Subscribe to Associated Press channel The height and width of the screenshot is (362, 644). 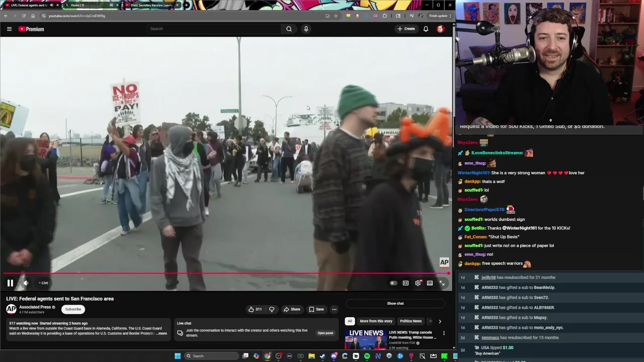click(x=73, y=309)
